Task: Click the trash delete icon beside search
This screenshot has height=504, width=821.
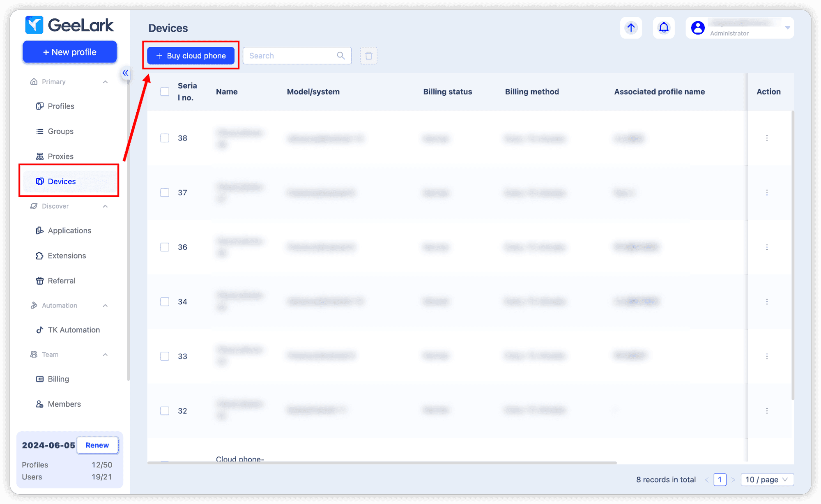Action: click(368, 55)
